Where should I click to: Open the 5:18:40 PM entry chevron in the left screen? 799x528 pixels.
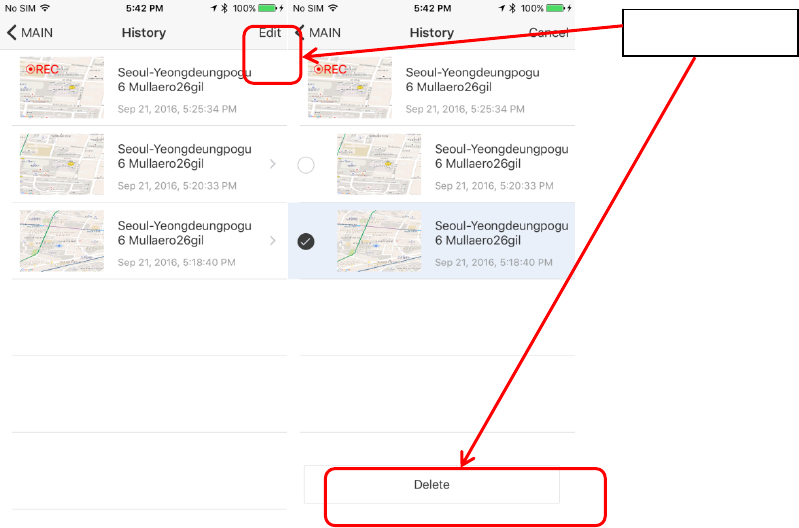(273, 241)
